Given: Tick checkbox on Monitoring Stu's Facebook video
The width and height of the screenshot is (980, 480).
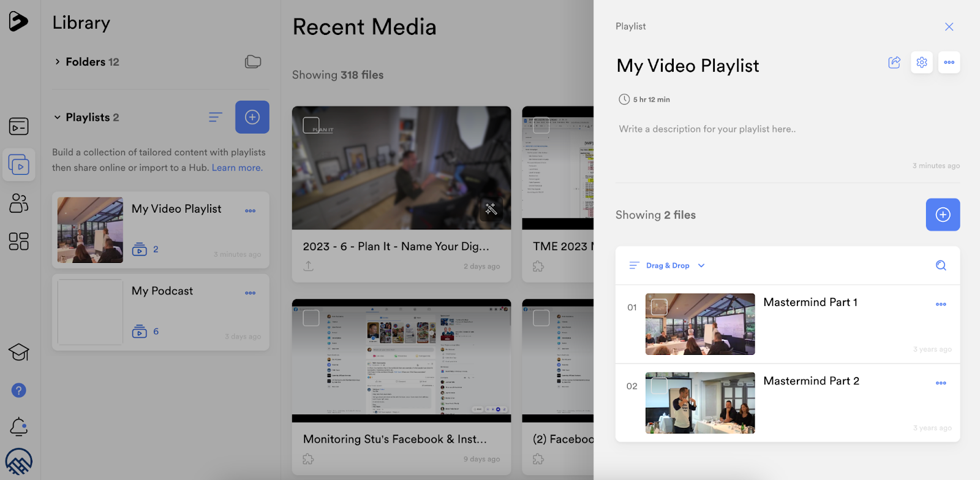Looking at the screenshot, I should click(311, 318).
